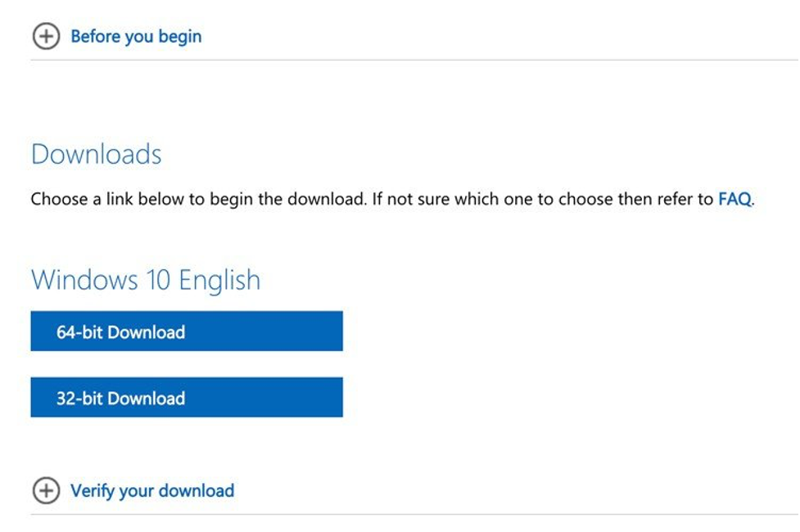
Task: Select the Windows 10 English heading
Action: point(146,281)
